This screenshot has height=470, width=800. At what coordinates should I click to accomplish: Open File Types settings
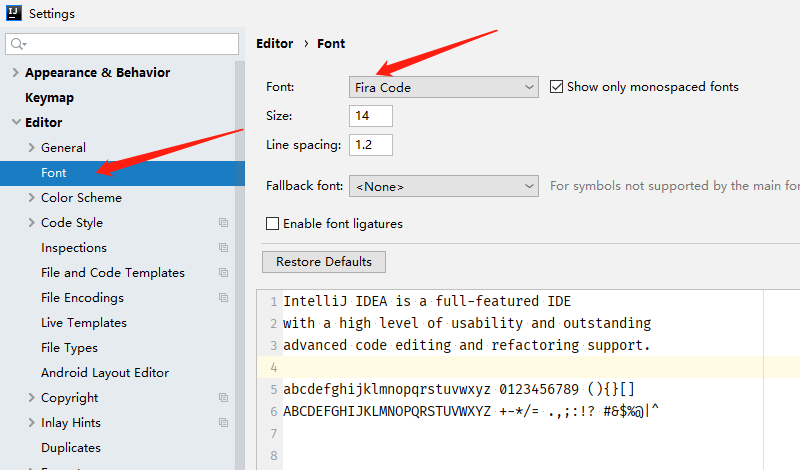[69, 348]
